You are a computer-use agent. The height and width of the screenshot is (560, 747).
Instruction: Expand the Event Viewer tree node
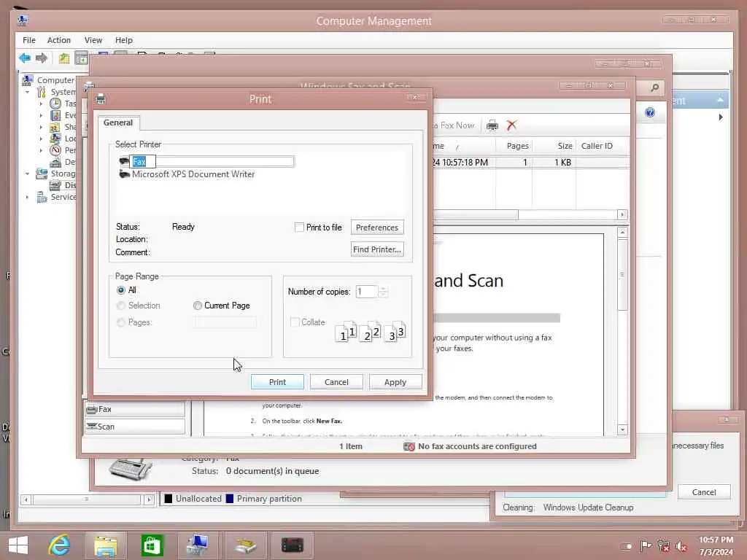[x=41, y=115]
